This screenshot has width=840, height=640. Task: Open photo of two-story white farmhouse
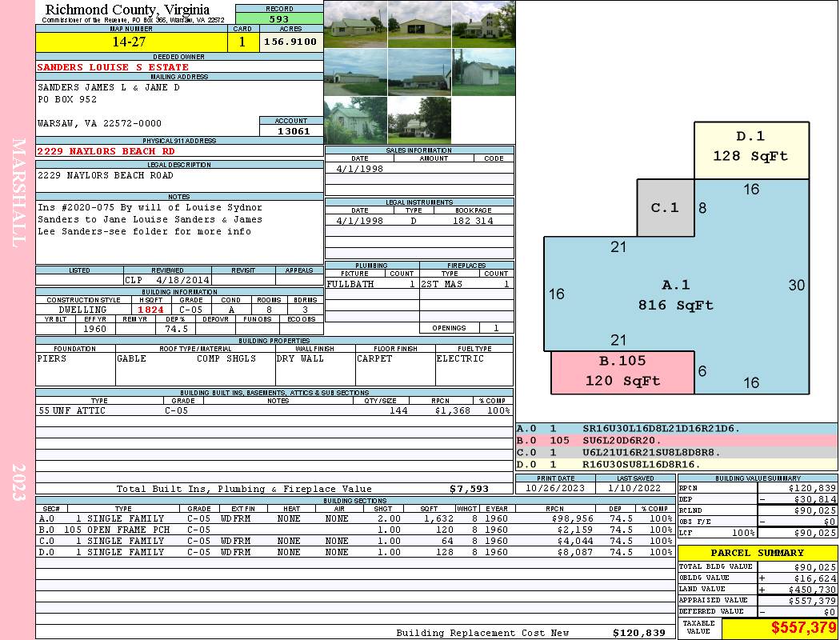tap(483, 24)
